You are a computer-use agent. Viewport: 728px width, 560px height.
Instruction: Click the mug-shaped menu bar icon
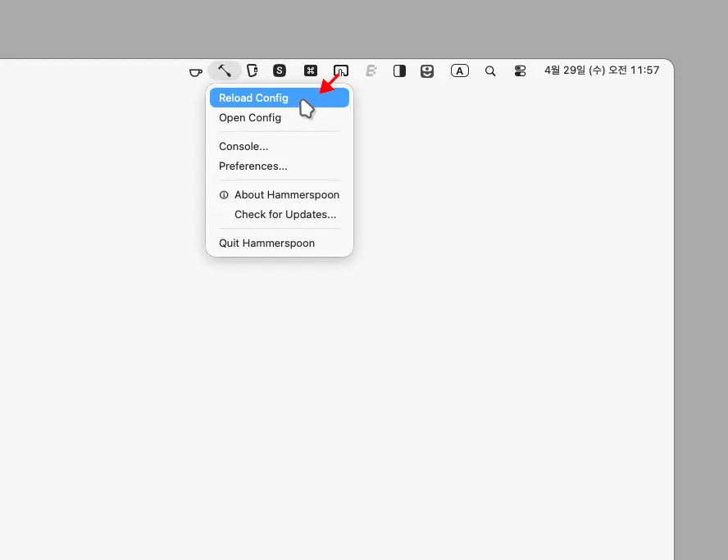(x=253, y=71)
